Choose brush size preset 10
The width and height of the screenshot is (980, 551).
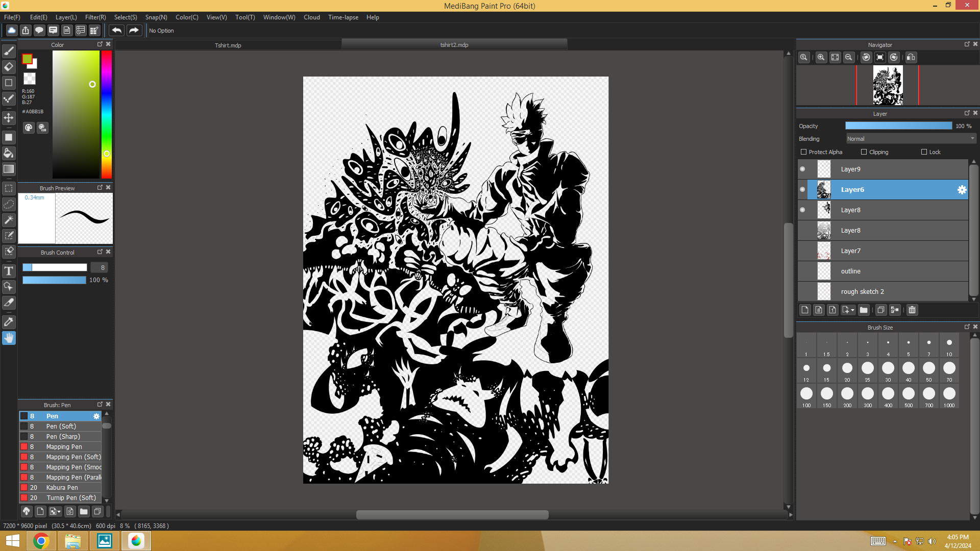(949, 346)
